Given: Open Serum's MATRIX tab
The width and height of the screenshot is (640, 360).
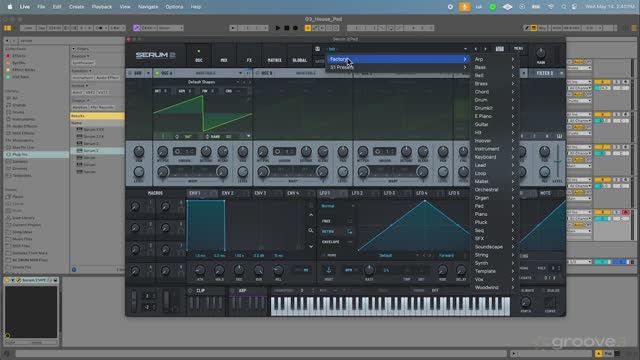Looking at the screenshot, I should pyautogui.click(x=274, y=57).
